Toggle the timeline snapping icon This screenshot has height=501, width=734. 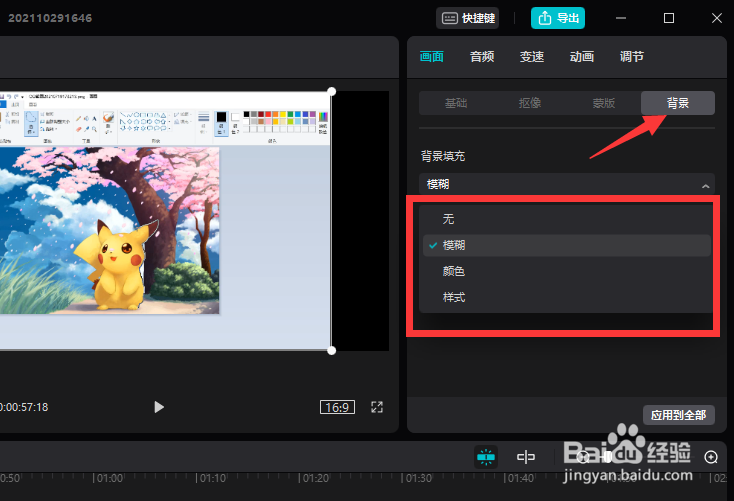pos(486,457)
